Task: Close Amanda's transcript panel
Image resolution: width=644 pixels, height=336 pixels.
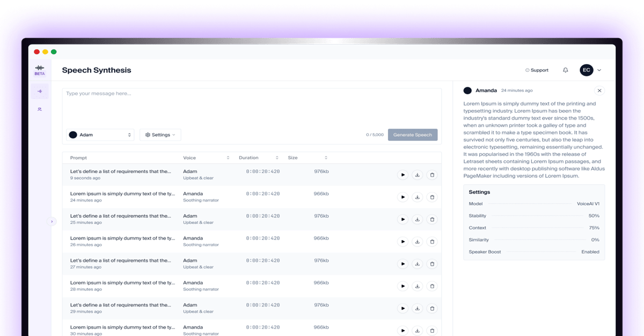Action: (599, 90)
